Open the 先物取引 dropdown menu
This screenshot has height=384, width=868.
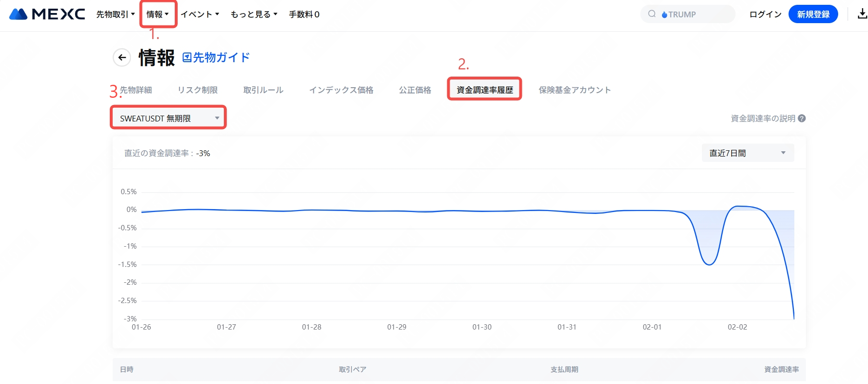pyautogui.click(x=115, y=14)
